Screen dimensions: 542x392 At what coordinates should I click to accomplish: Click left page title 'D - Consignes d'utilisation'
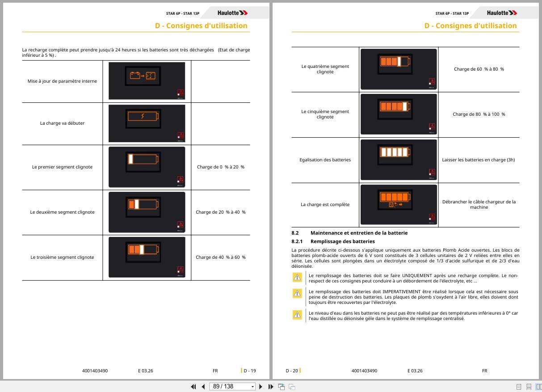(x=201, y=25)
